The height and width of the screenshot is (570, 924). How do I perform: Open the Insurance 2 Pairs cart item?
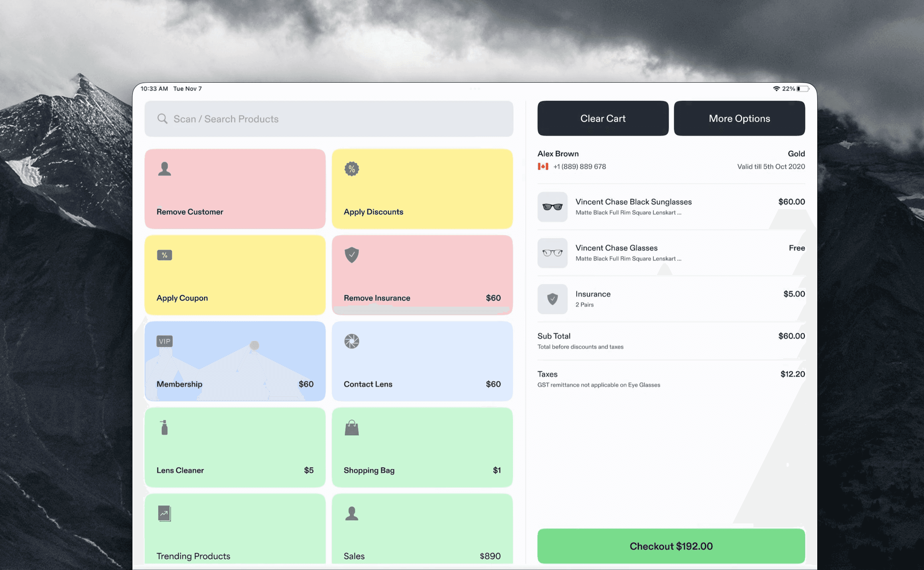pos(593,299)
